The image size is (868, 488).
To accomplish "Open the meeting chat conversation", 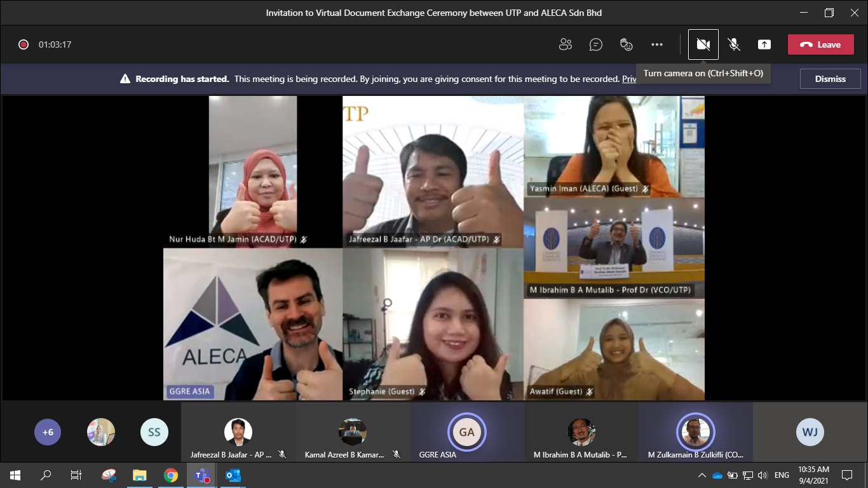I will pyautogui.click(x=595, y=44).
